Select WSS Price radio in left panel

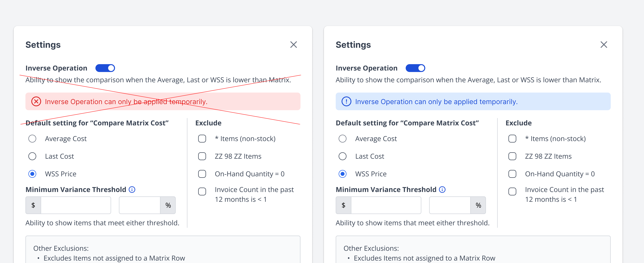(32, 174)
